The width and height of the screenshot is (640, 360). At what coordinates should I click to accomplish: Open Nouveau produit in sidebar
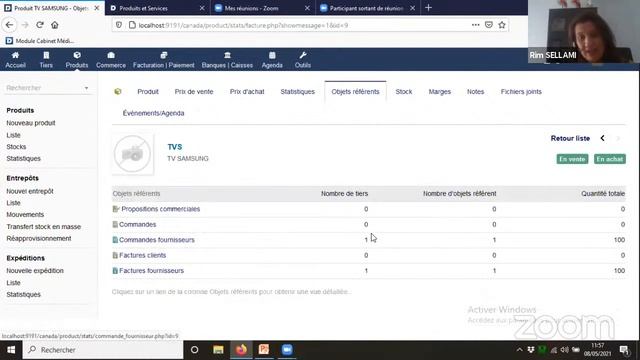pos(31,123)
